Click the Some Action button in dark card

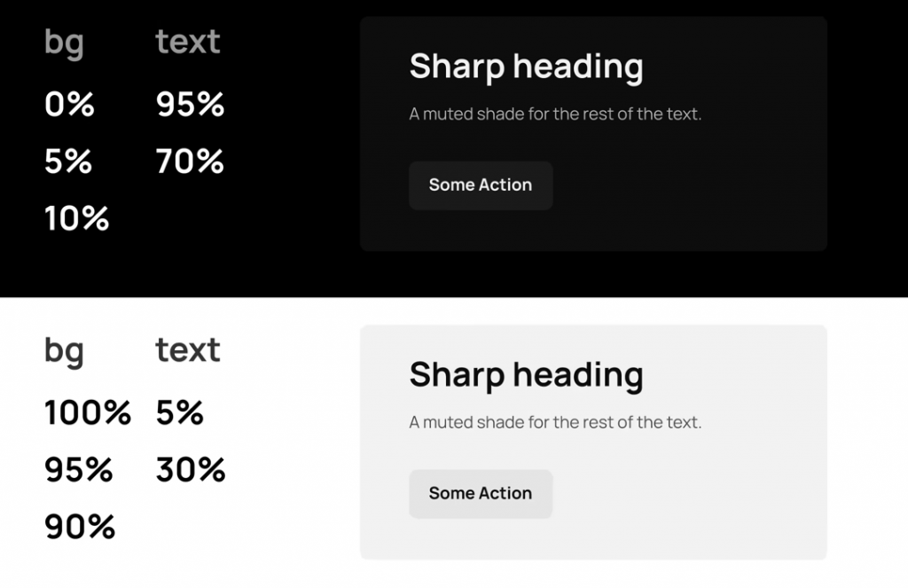pos(481,185)
